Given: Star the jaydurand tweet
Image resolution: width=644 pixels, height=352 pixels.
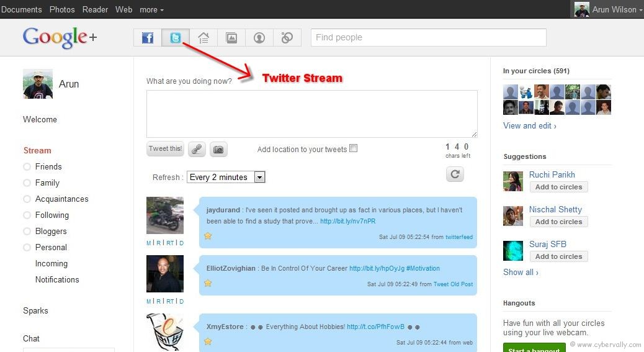Looking at the screenshot, I should (208, 236).
